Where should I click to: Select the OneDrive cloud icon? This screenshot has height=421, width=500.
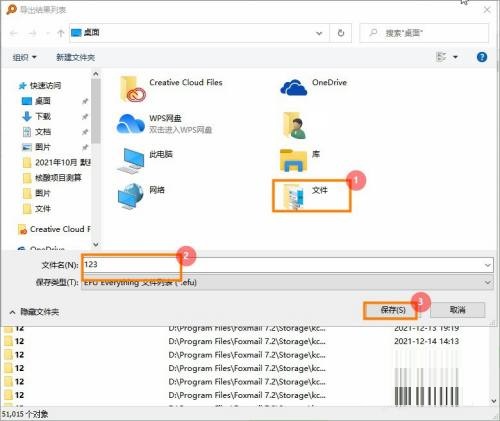pos(293,87)
